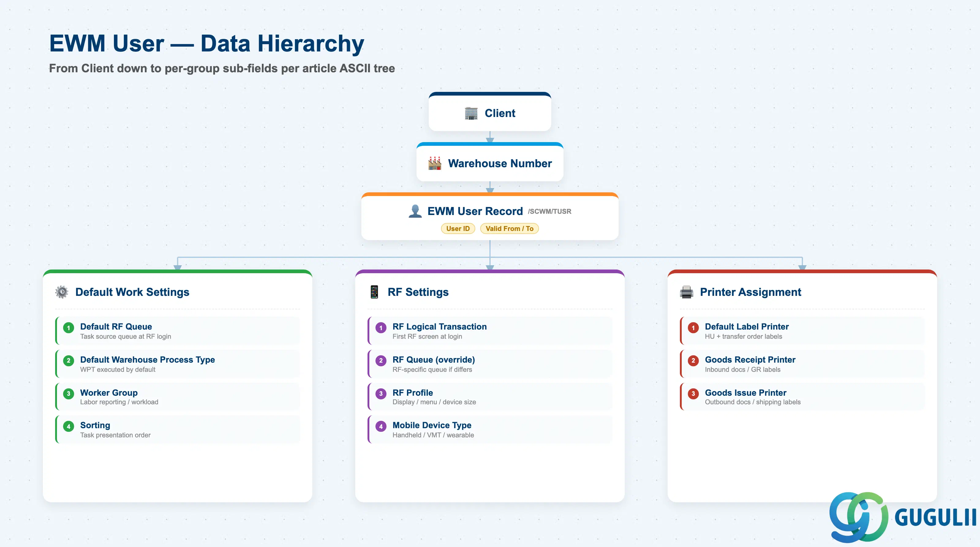Screen dimensions: 980x547
Task: Click number badge beside RF Profile
Action: (381, 394)
